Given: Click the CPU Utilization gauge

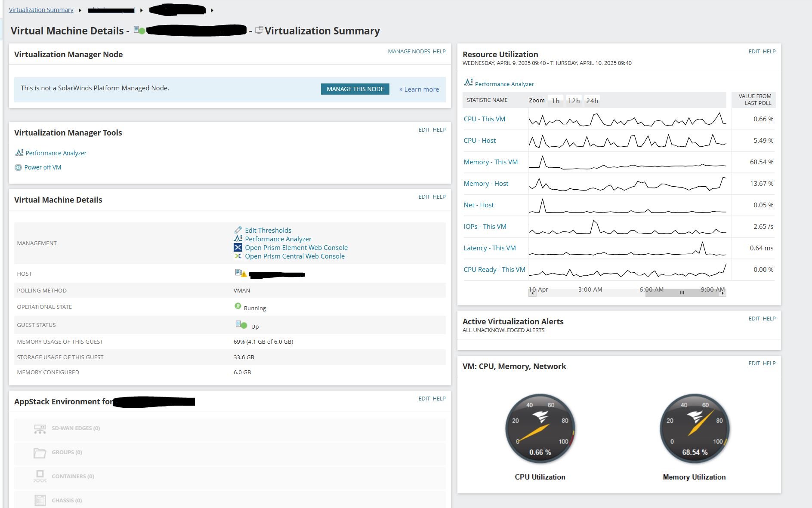Looking at the screenshot, I should [540, 428].
